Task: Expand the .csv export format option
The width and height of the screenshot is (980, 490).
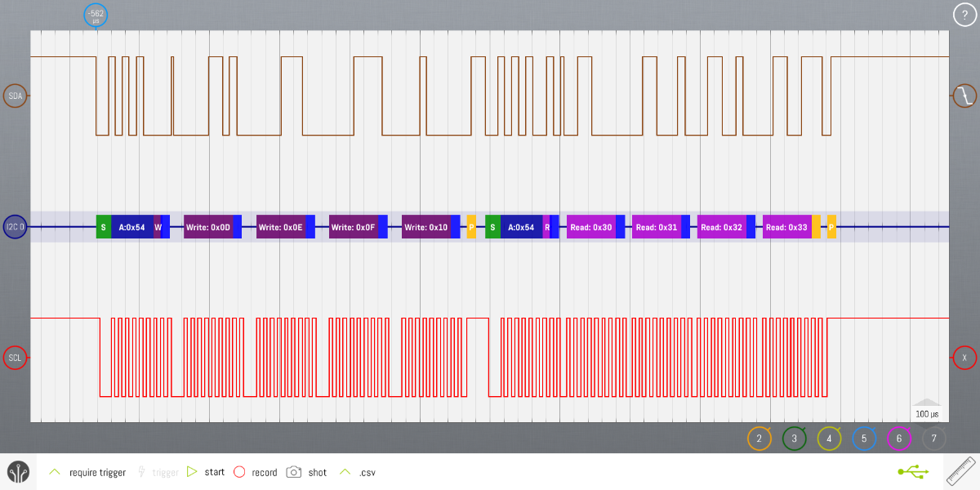Action: [345, 472]
